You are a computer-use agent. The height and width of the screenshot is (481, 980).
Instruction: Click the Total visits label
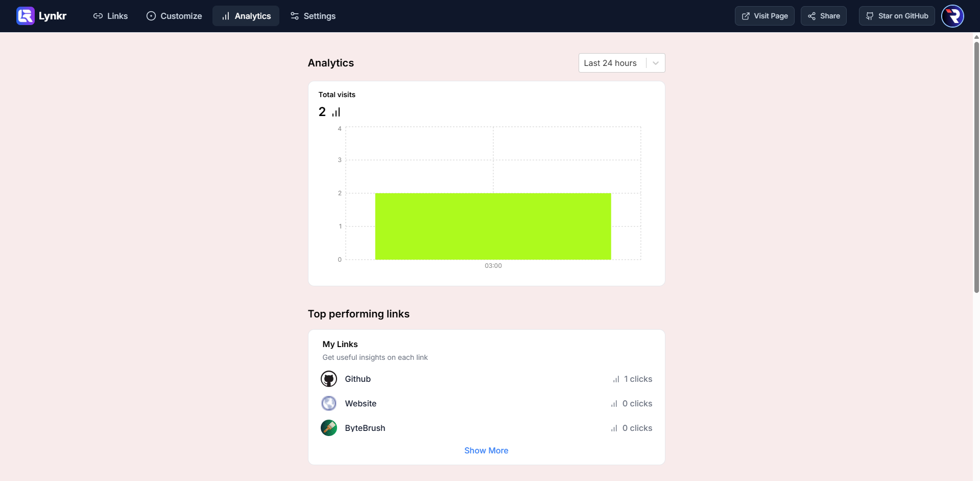(x=337, y=95)
